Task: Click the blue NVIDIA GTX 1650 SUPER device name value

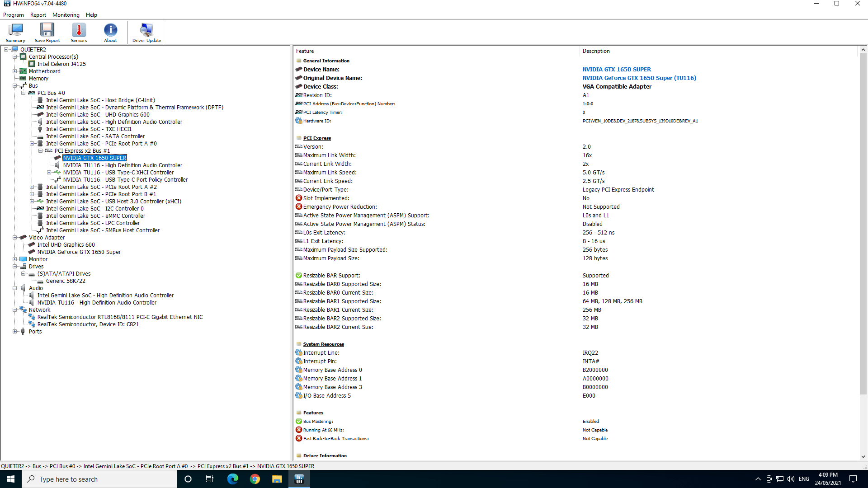Action: coord(617,70)
